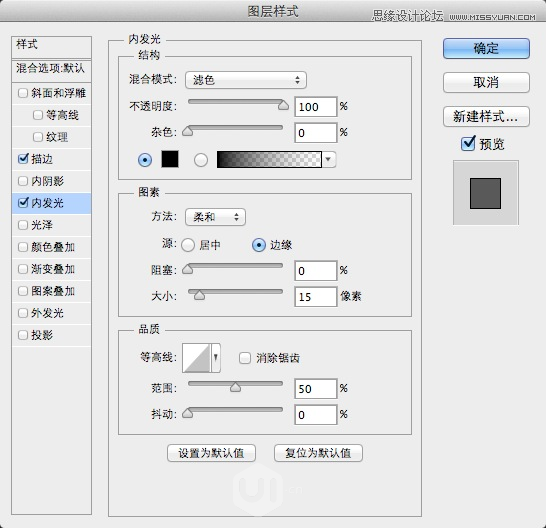This screenshot has height=528, width=546.
Task: Click the 抖动 value field
Action: pos(316,415)
